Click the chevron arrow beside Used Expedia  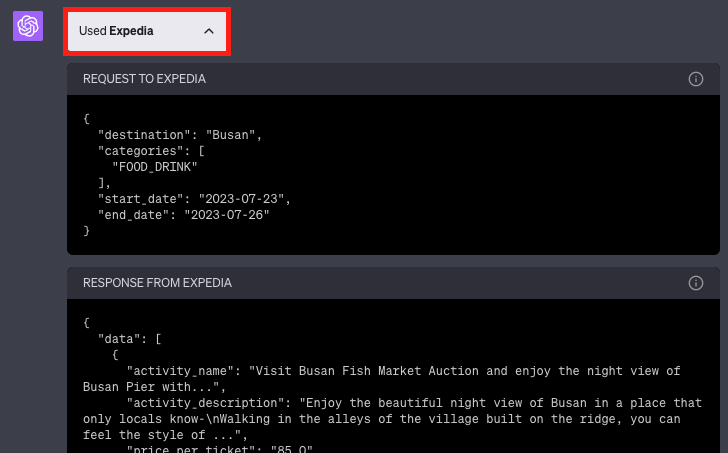coord(209,31)
